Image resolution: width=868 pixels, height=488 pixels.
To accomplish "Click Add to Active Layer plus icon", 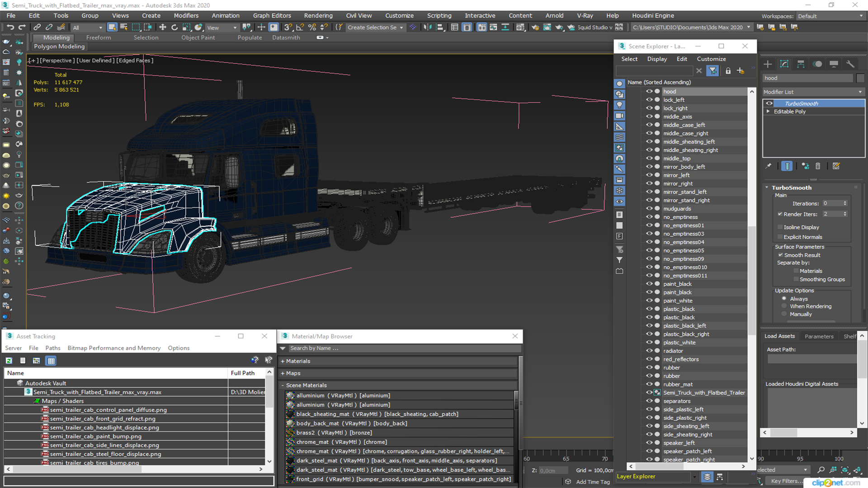I will point(741,71).
